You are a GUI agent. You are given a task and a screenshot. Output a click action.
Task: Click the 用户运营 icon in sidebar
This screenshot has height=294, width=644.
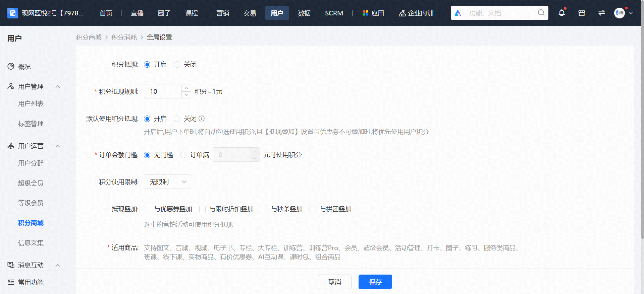pos(11,146)
